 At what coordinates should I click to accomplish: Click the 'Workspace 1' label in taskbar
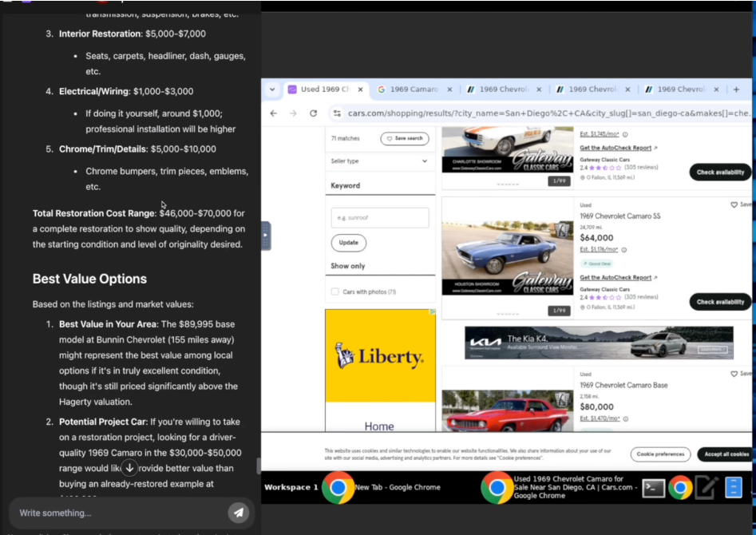[x=291, y=487]
